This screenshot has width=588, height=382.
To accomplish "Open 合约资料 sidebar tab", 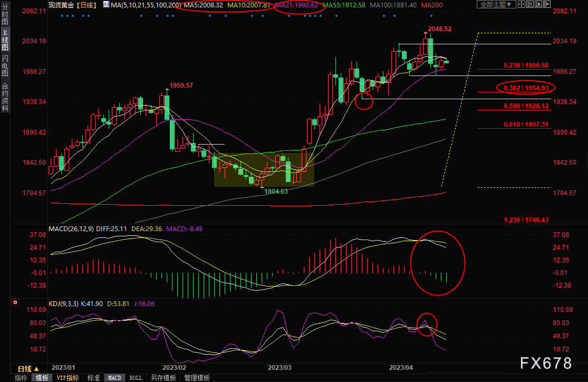I will (5, 97).
